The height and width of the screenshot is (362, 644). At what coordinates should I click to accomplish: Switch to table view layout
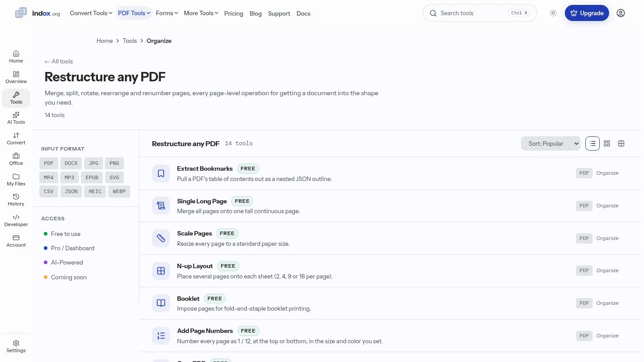tap(621, 143)
